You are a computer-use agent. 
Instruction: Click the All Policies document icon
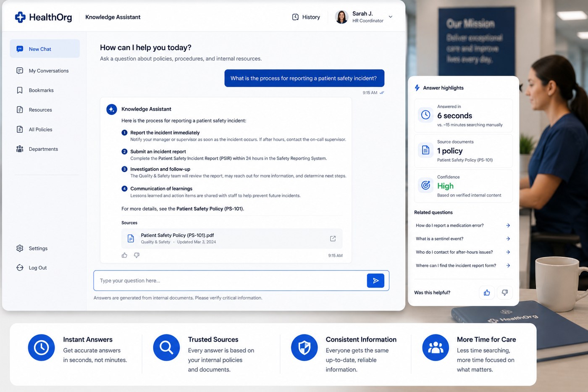point(20,129)
